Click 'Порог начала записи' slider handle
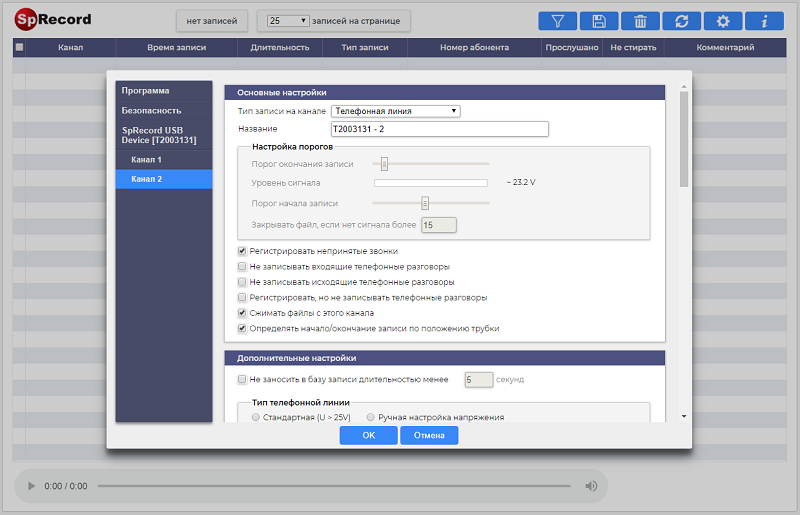 point(424,203)
